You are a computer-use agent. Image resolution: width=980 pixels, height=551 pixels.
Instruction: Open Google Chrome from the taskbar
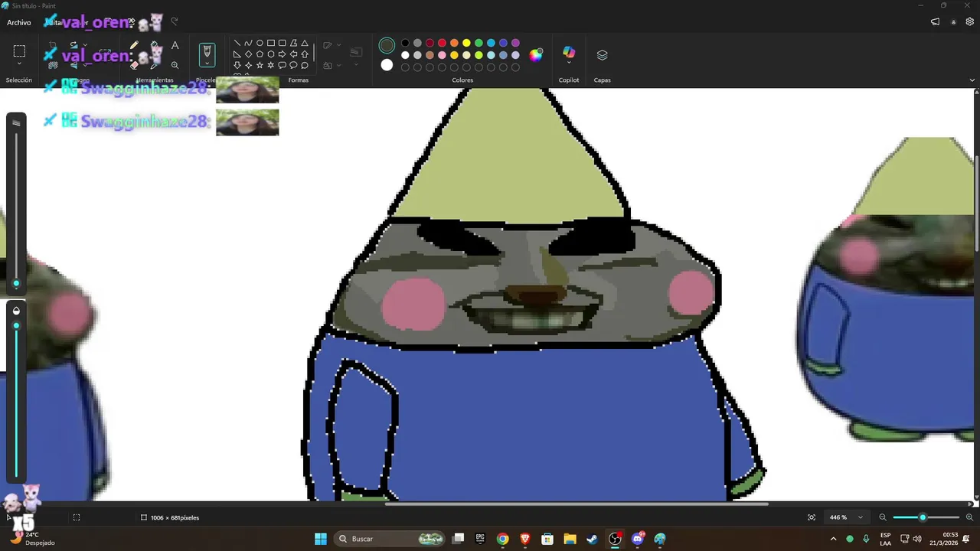click(x=502, y=539)
